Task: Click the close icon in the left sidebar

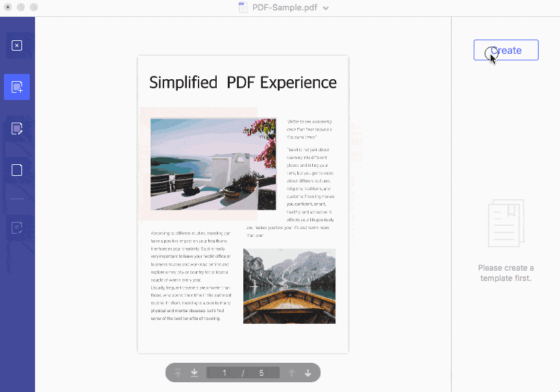Action: pos(17,45)
